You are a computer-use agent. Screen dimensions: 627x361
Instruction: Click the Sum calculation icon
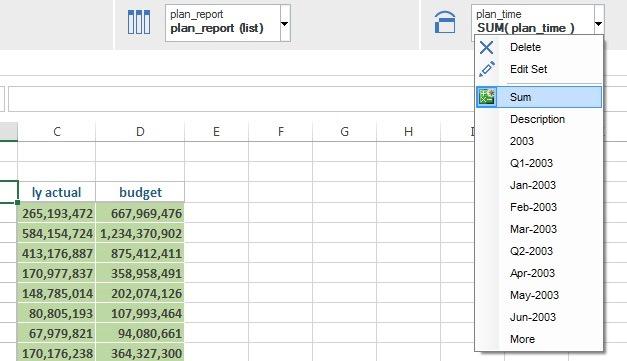point(487,97)
